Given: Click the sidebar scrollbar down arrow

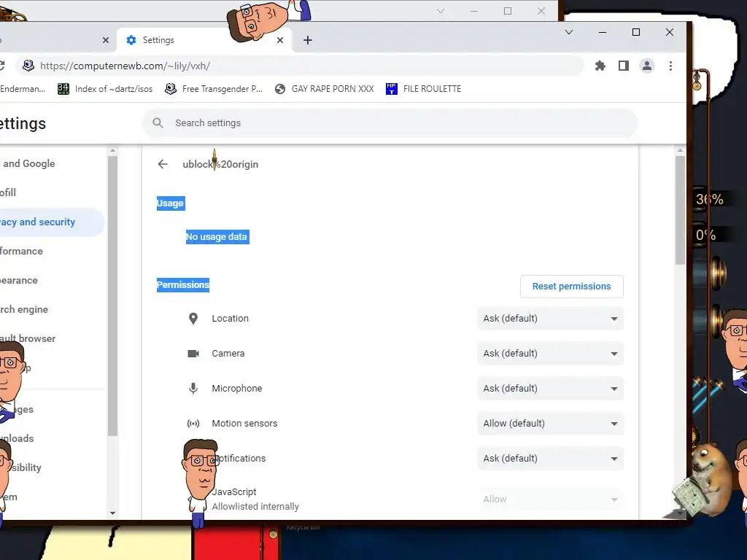Looking at the screenshot, I should (x=112, y=513).
